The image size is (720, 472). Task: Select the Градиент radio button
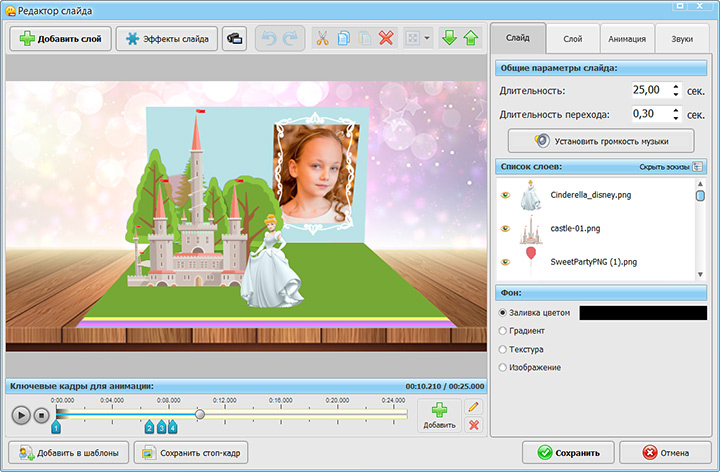pyautogui.click(x=502, y=331)
